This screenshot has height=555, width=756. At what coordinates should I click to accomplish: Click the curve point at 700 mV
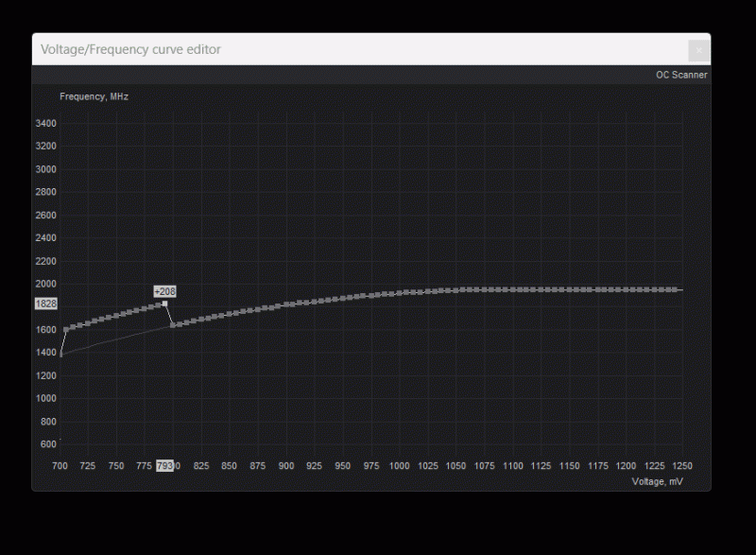(60, 355)
